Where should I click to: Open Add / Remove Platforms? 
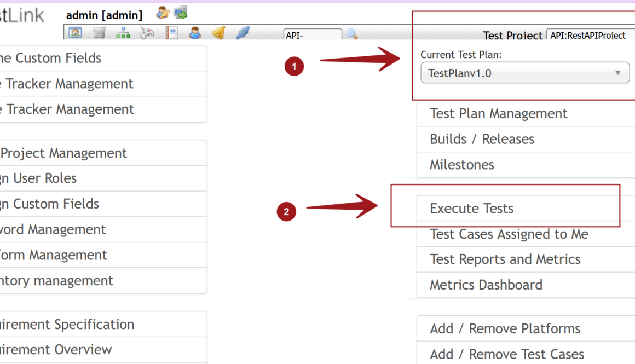pyautogui.click(x=505, y=329)
